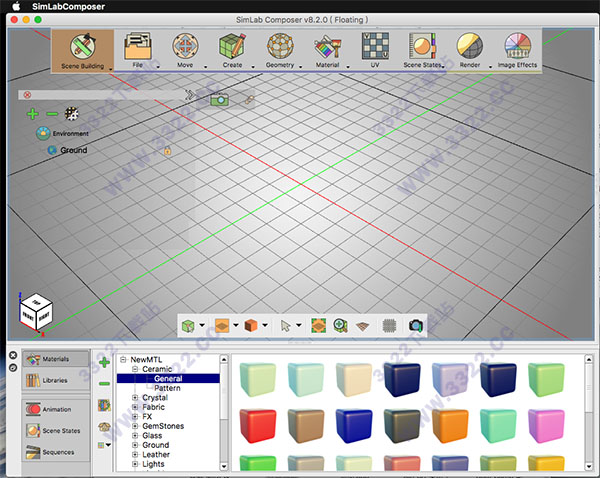The width and height of the screenshot is (600, 478).
Task: Click the view orientation cube
Action: [36, 312]
